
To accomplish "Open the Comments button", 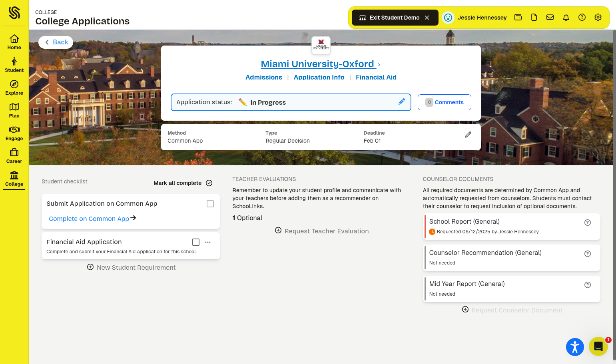I will (x=445, y=102).
